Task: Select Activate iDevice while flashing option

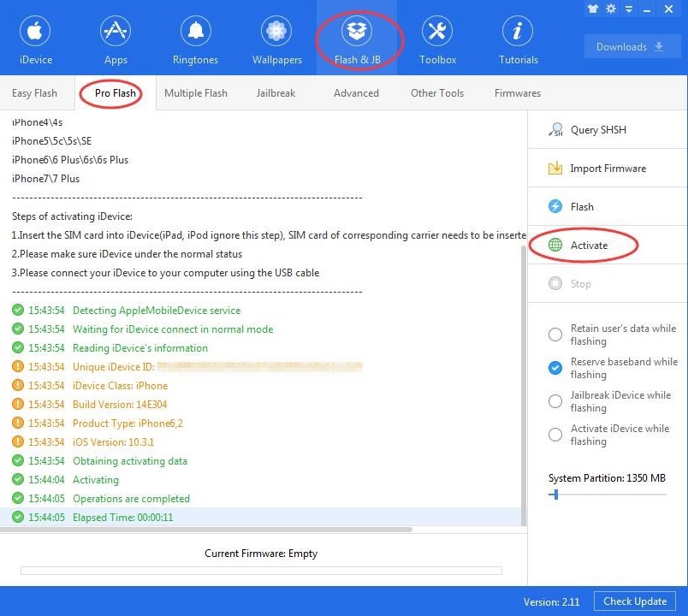Action: 555,435
